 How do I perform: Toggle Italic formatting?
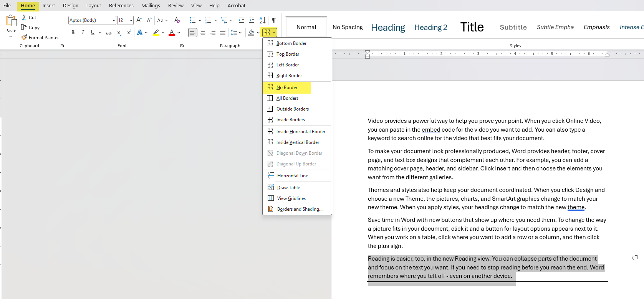point(83,33)
